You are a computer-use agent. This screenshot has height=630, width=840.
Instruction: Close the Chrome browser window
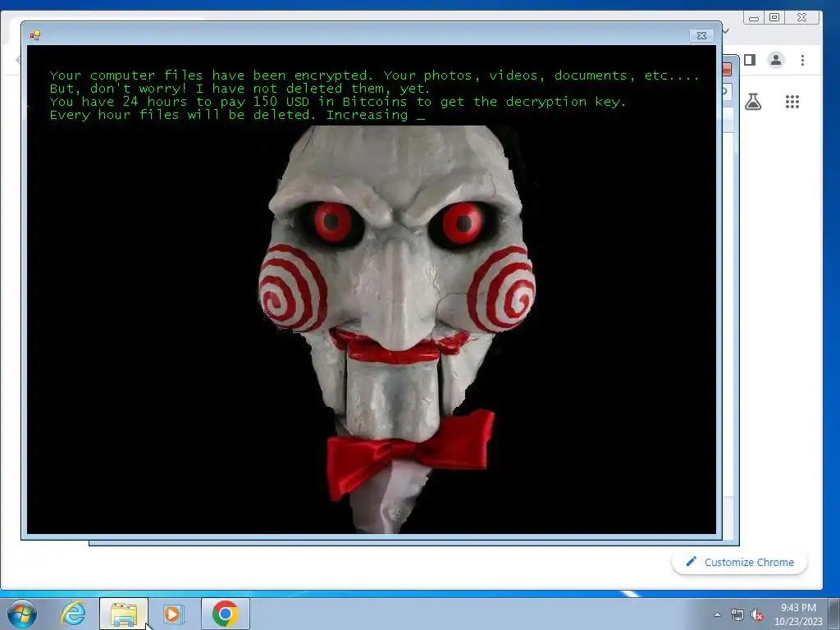[801, 18]
